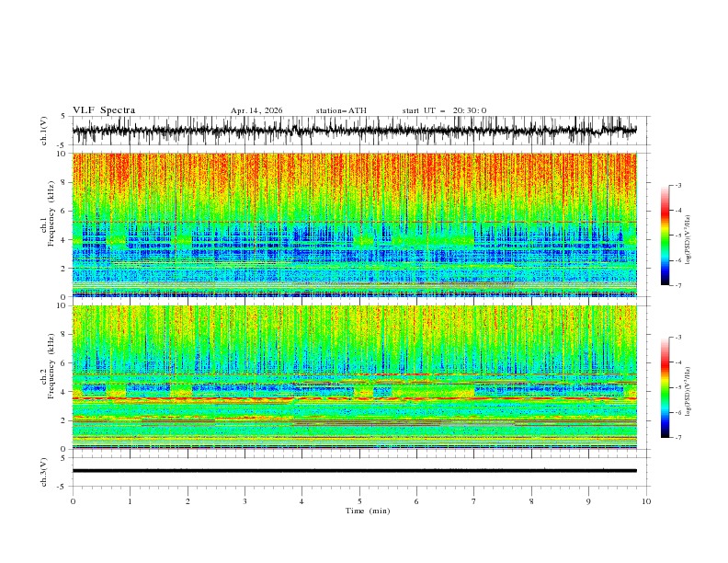Click the "start UT = 20:30:0" text
This screenshot has height=563, width=728.
444,110
